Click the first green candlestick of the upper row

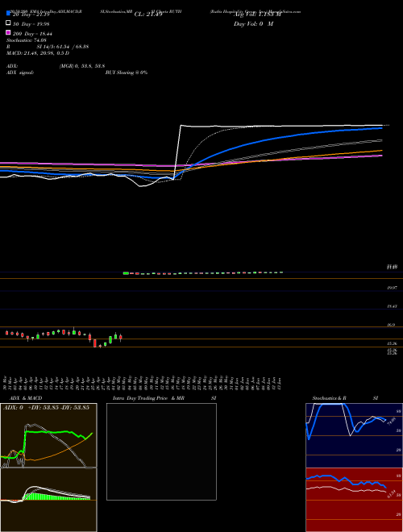pyautogui.click(x=126, y=273)
